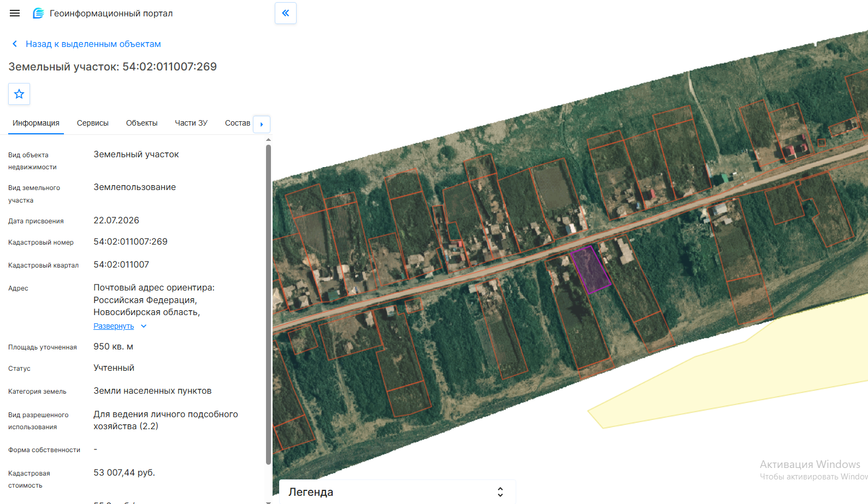Expand address using chevron next to Развернуть
This screenshot has width=868, height=504.
click(144, 326)
